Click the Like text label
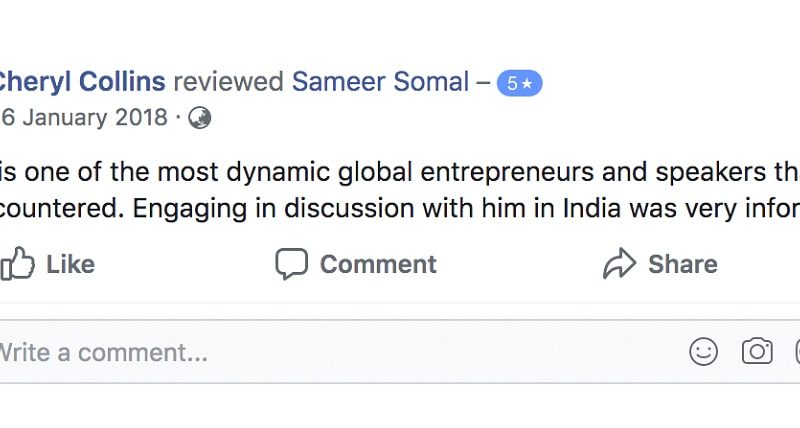 click(x=70, y=264)
